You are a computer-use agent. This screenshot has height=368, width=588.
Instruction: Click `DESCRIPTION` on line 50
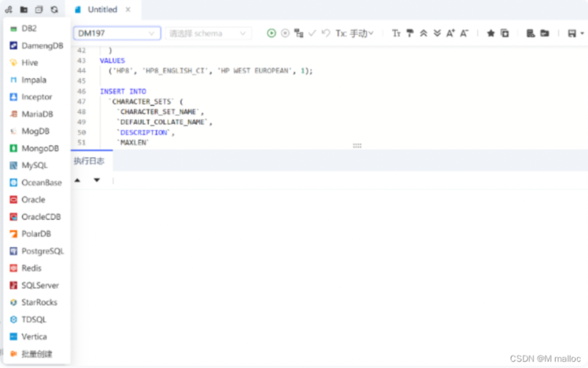tap(143, 132)
